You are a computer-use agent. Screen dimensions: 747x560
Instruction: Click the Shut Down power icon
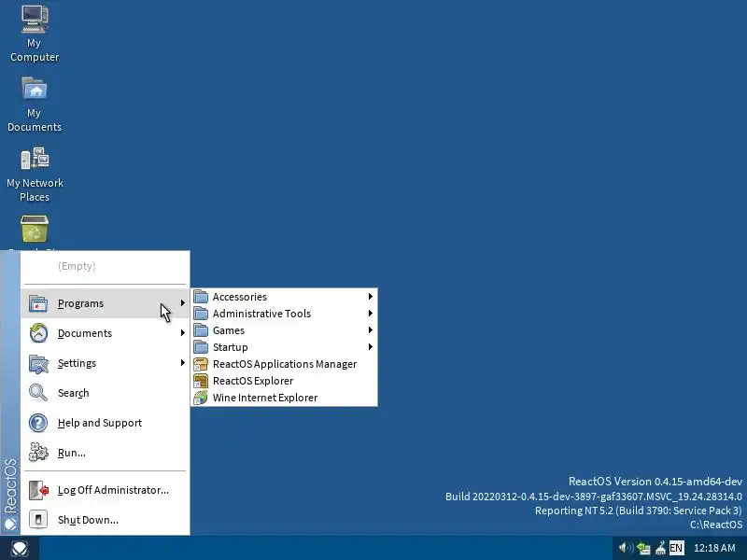[38, 520]
